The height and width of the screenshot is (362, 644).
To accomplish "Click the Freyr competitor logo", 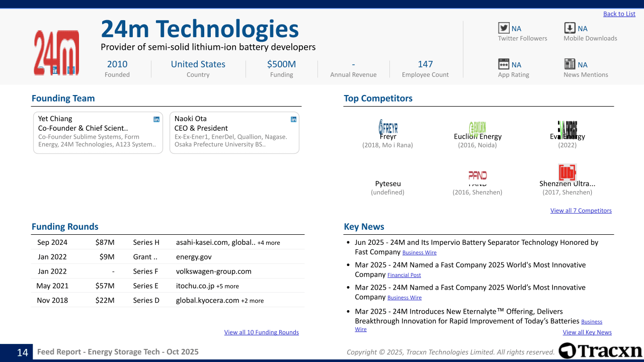I will click(388, 127).
